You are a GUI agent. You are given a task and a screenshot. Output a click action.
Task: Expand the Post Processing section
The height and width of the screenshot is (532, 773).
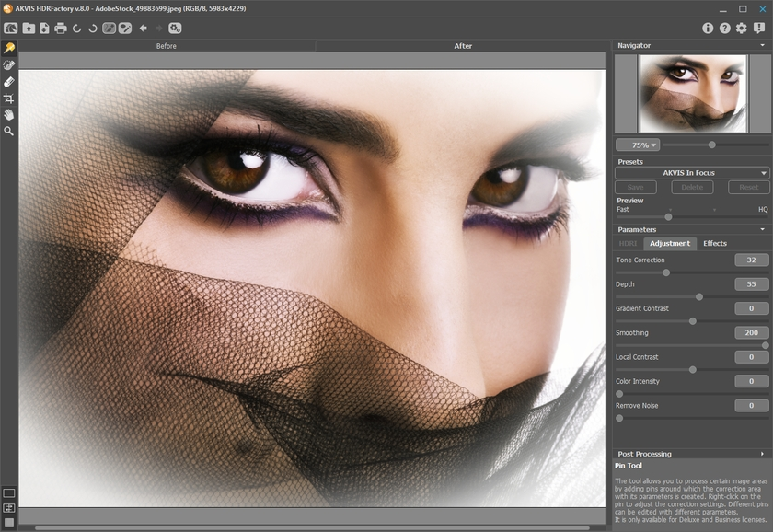coord(692,454)
